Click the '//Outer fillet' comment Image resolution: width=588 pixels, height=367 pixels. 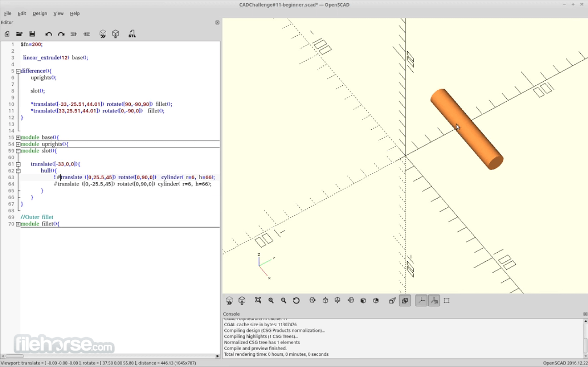click(37, 217)
